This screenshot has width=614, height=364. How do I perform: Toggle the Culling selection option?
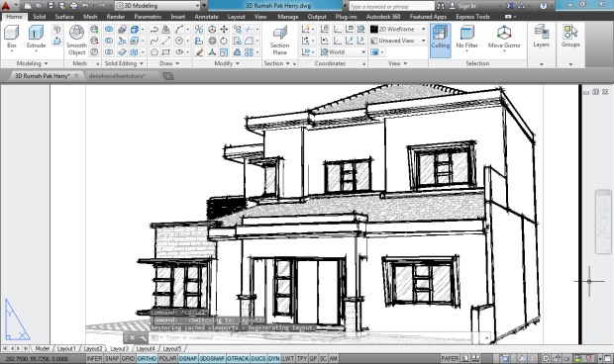click(440, 41)
